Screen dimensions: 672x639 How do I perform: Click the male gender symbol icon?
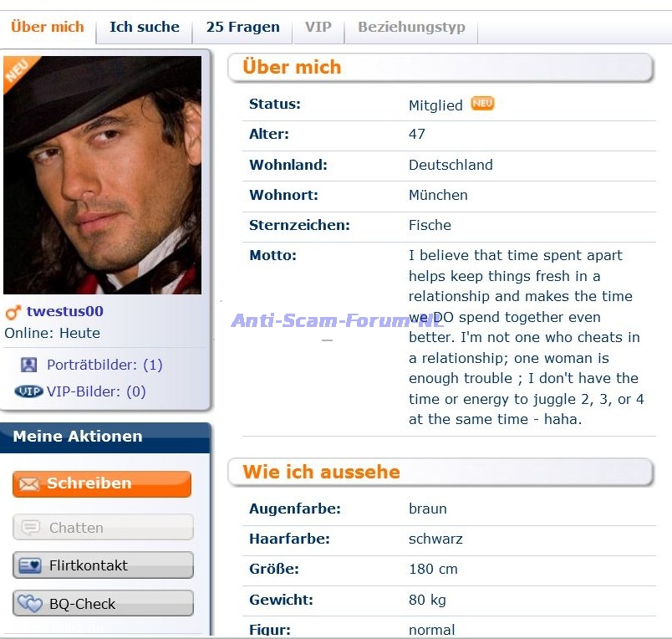tap(13, 312)
